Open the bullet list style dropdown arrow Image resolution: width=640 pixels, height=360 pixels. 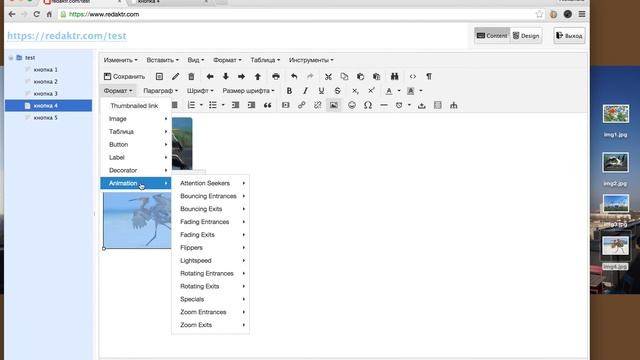click(223, 105)
